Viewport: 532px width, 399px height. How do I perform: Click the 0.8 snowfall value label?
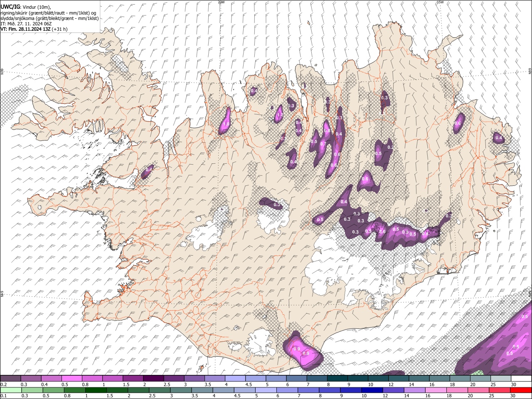(327, 131)
